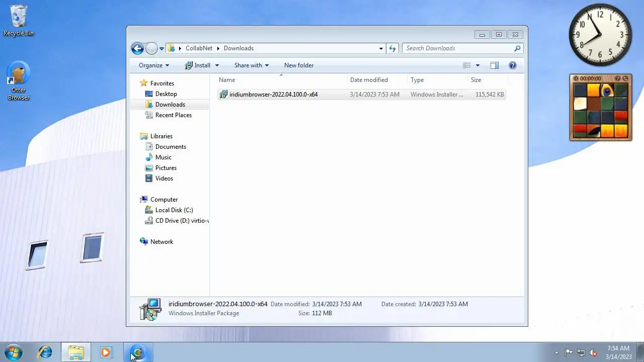Click the Back navigation arrow
Screen dimensions: 644x362
tap(137, 48)
